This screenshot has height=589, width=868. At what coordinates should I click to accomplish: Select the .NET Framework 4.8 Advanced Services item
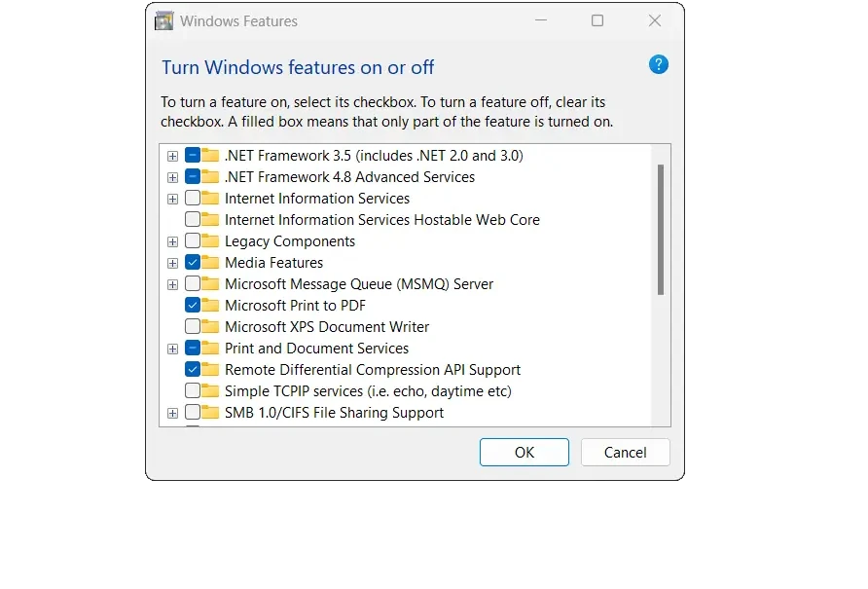350,177
